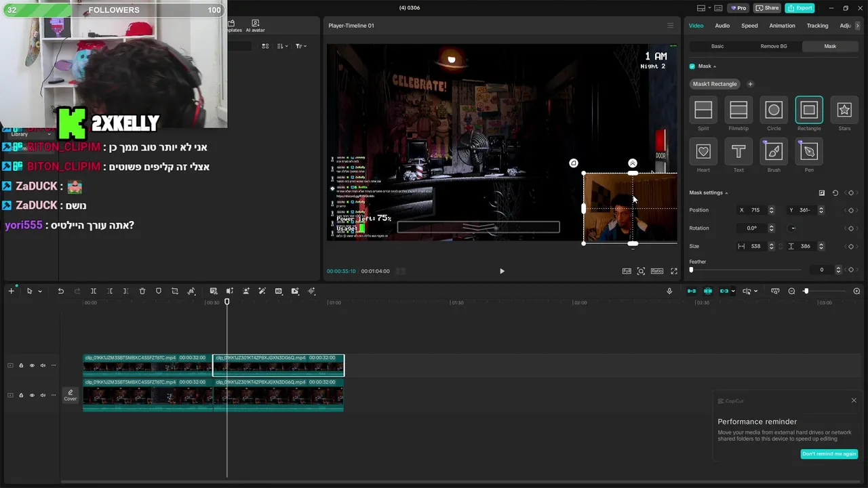Viewport: 868px width, 488px height.
Task: Click the Mask1 Rectangle chip
Action: [715, 84]
